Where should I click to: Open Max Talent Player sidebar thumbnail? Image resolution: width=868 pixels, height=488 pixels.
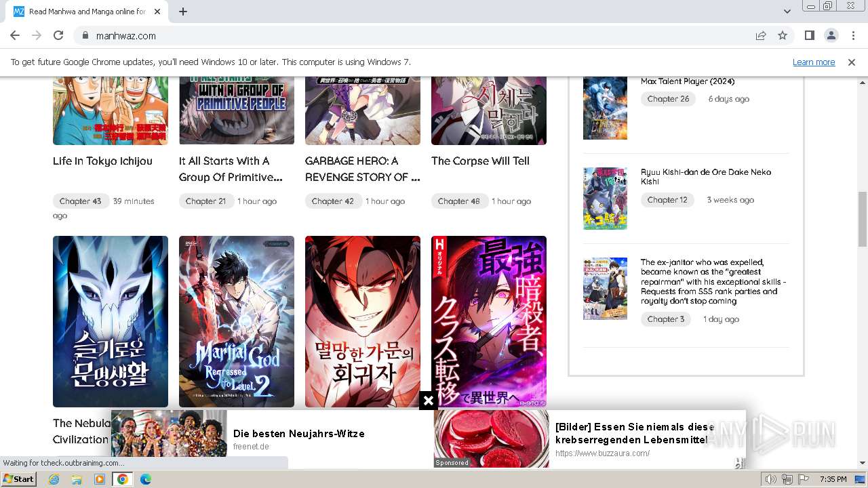click(605, 108)
